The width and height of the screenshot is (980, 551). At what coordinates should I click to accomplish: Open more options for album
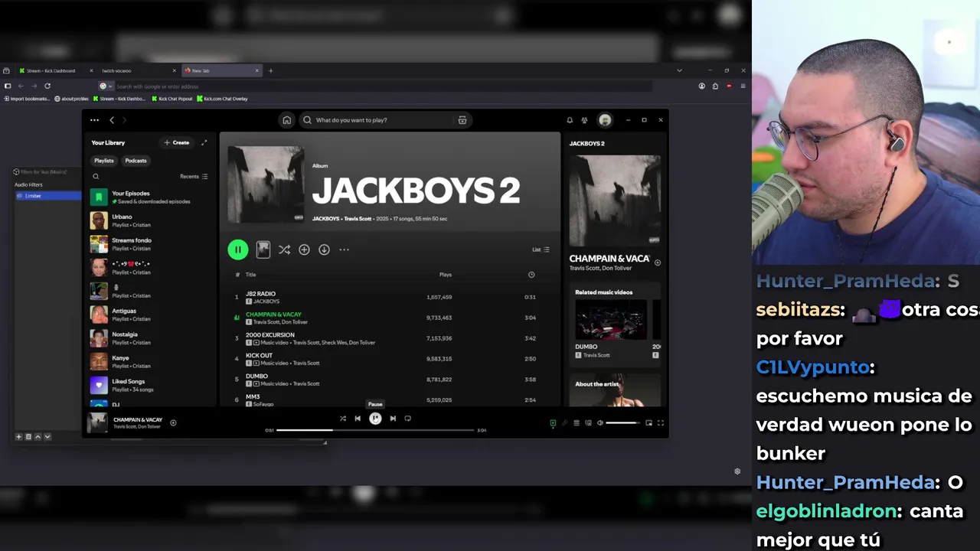[344, 249]
